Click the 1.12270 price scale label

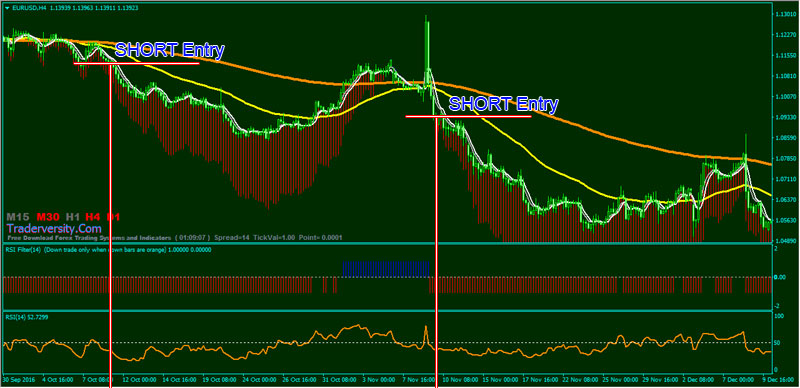786,34
